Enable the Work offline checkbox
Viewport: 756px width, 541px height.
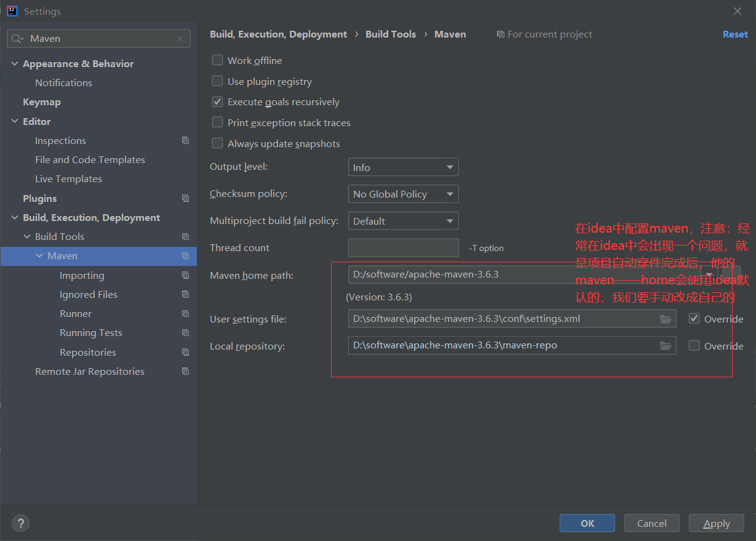(x=217, y=60)
